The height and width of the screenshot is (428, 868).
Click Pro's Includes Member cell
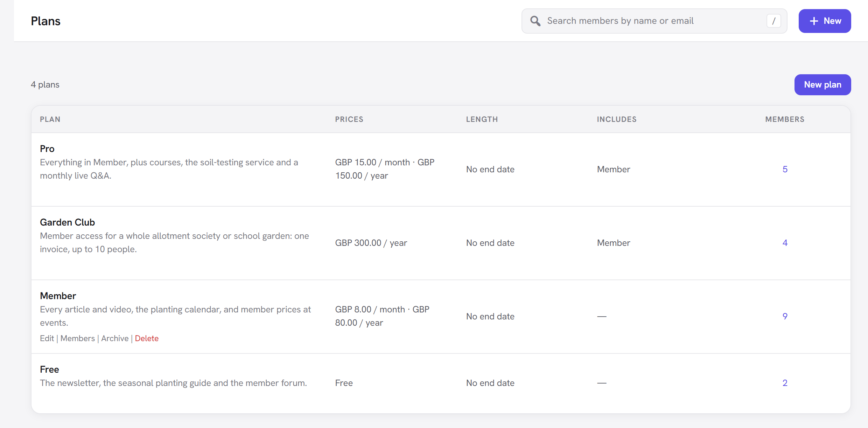614,170
